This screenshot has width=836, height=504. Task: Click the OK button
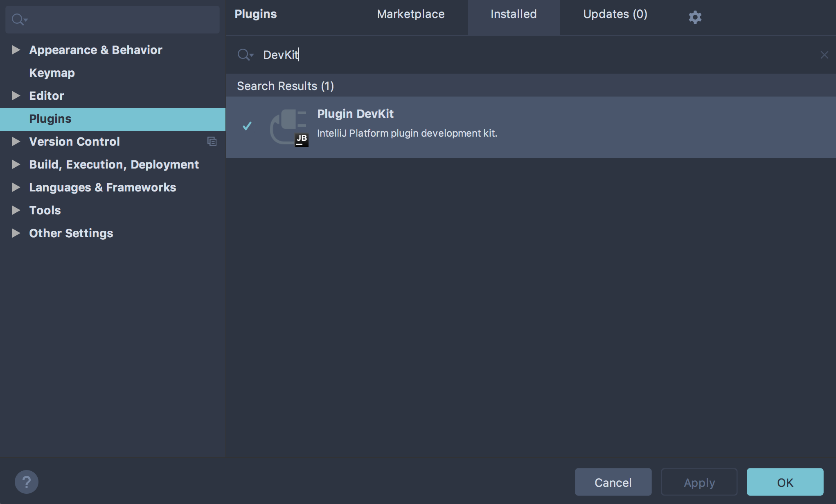pyautogui.click(x=785, y=482)
